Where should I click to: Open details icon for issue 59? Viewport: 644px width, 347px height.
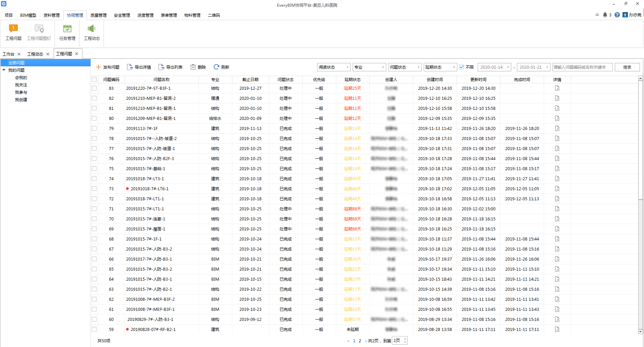tap(557, 329)
